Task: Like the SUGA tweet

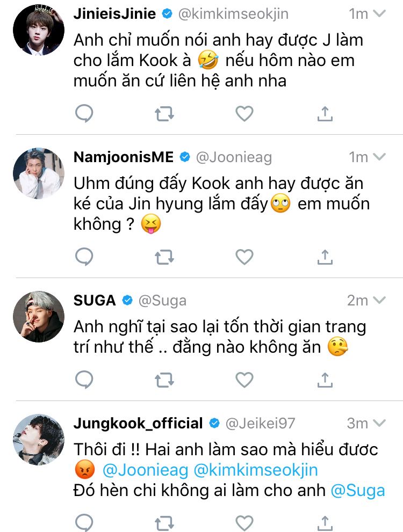Action: pyautogui.click(x=244, y=380)
